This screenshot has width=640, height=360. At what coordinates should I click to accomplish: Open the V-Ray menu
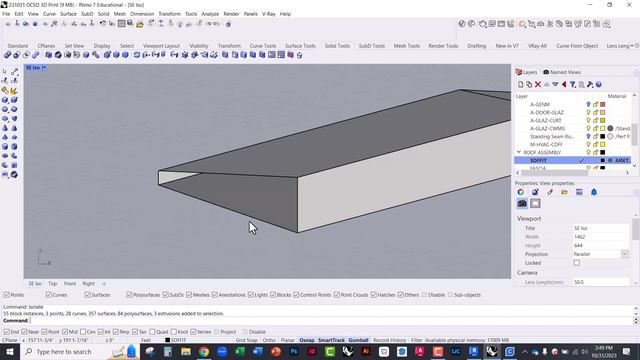point(269,14)
